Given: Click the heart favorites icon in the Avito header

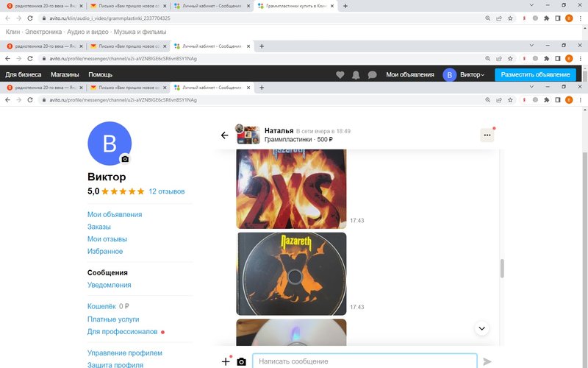Looking at the screenshot, I should pyautogui.click(x=340, y=75).
